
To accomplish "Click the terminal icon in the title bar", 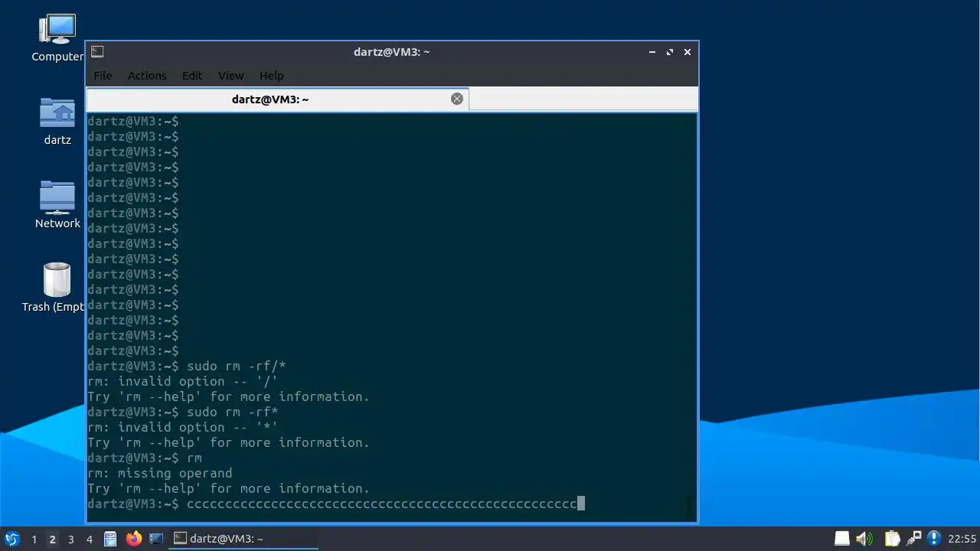I will [97, 52].
